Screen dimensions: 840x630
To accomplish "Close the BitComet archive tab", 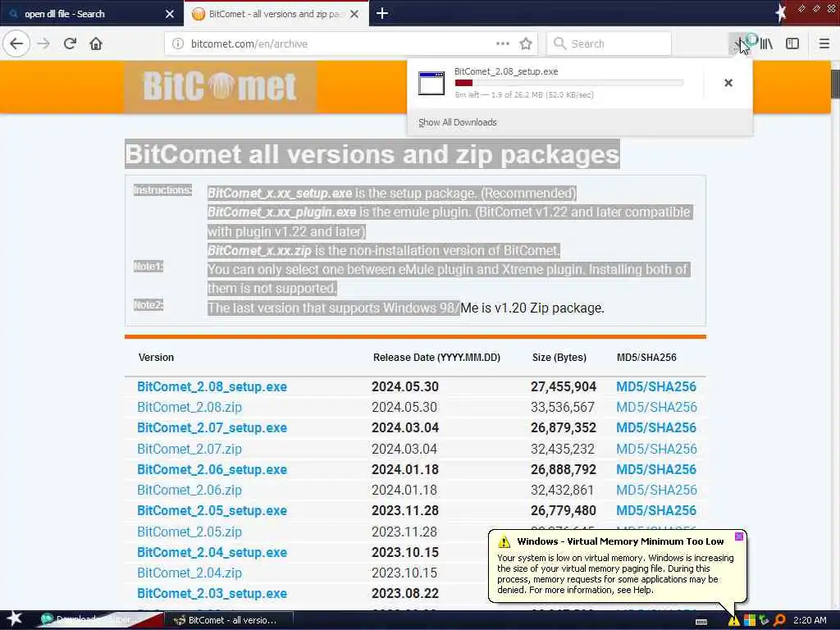I will click(x=354, y=14).
